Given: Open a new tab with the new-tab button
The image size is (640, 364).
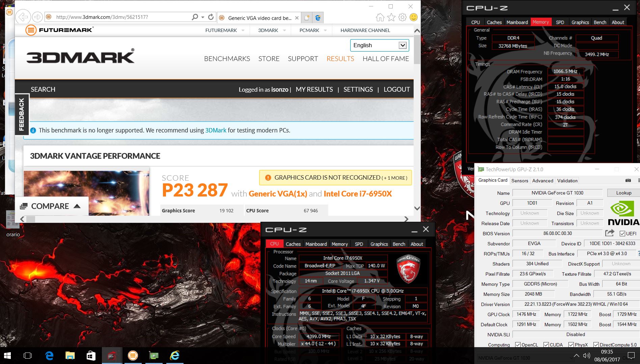Looking at the screenshot, I should [x=307, y=18].
